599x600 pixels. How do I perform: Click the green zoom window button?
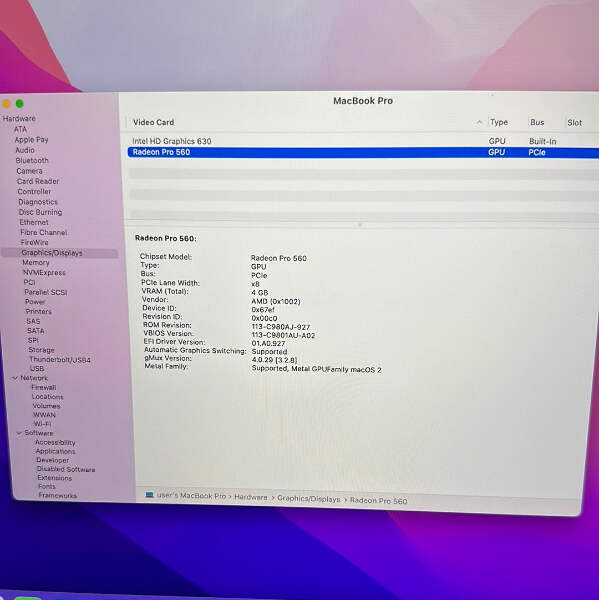[x=20, y=103]
